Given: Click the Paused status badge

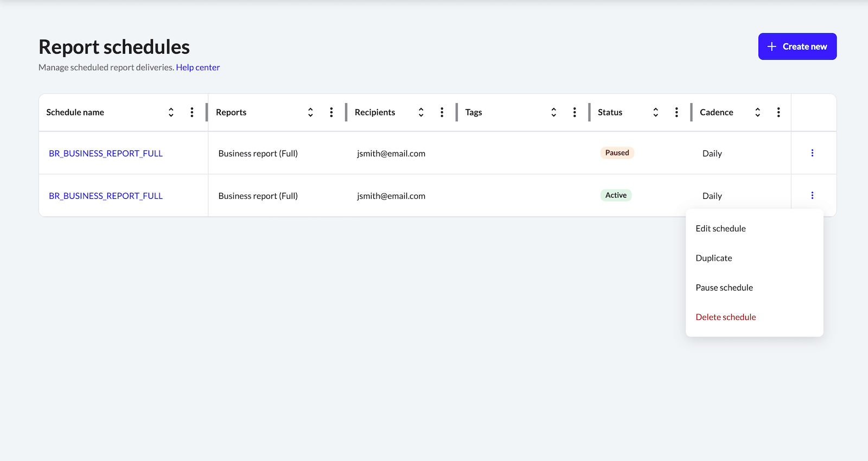Looking at the screenshot, I should point(617,153).
